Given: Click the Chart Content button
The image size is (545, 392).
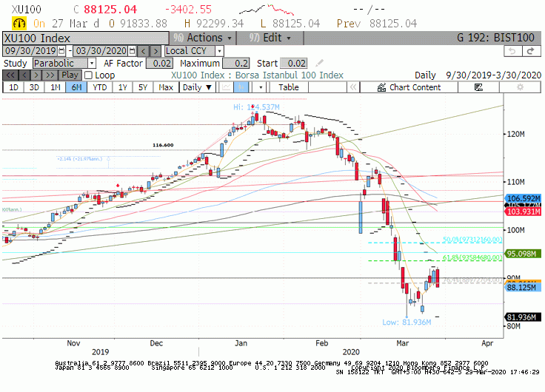Looking at the screenshot, I should [409, 87].
